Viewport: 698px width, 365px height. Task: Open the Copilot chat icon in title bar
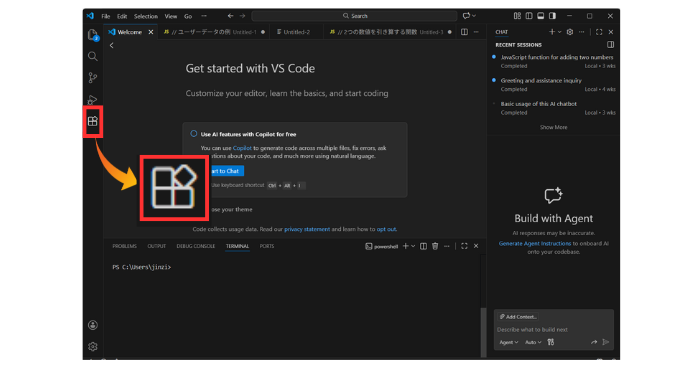[x=466, y=16]
